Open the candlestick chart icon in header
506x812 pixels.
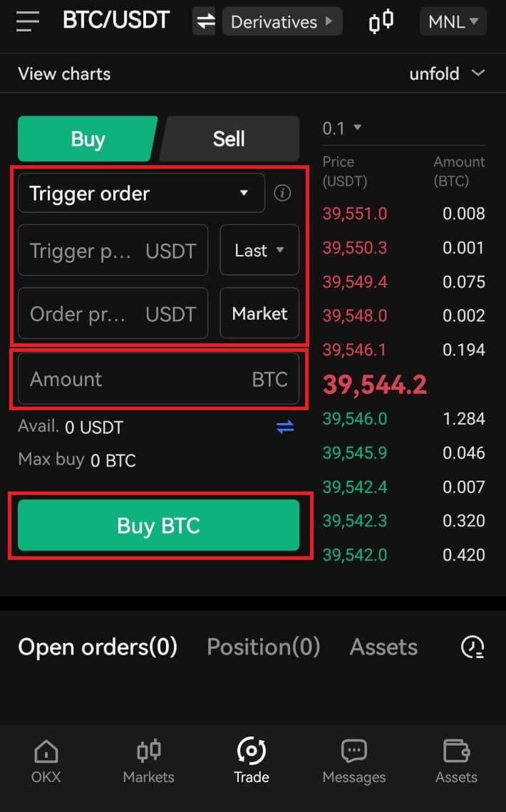tap(381, 21)
